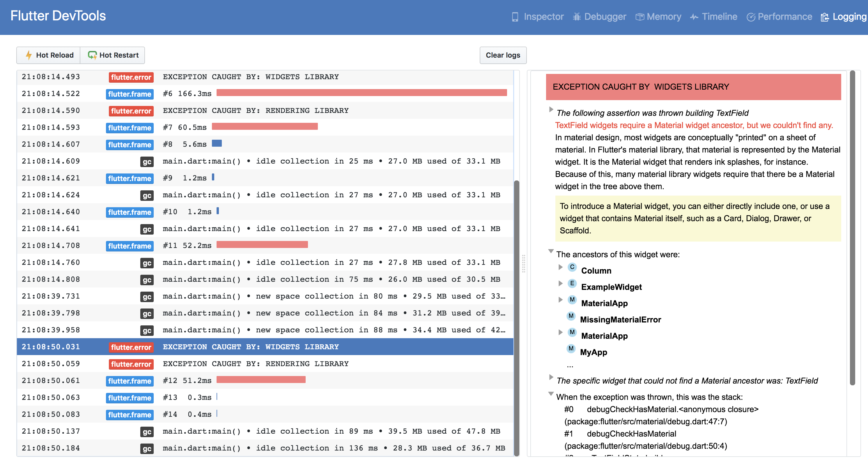Click the frame #7 60.5ms duration bar

(265, 126)
